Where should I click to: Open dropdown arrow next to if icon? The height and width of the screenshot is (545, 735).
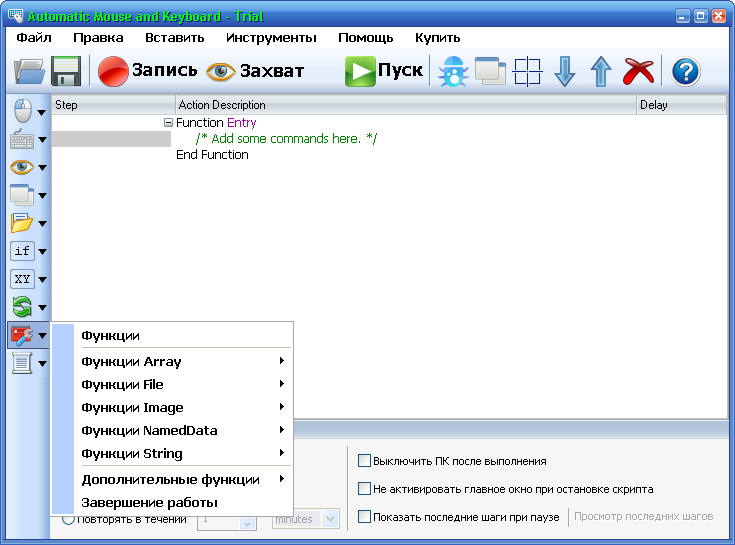pos(42,252)
